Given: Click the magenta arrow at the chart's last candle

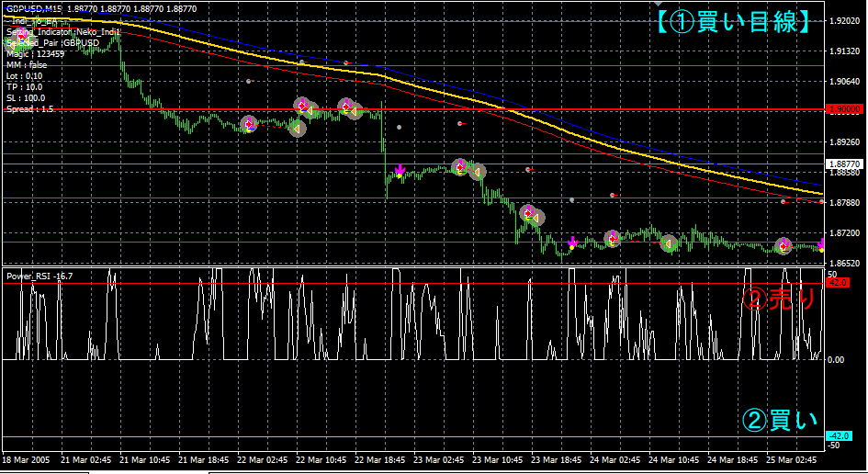Looking at the screenshot, I should coord(821,244).
